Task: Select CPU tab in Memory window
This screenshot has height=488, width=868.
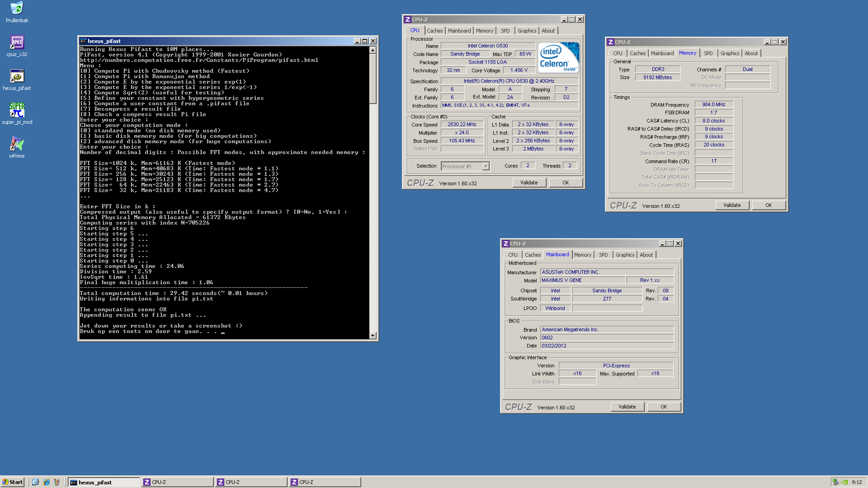Action: 618,53
